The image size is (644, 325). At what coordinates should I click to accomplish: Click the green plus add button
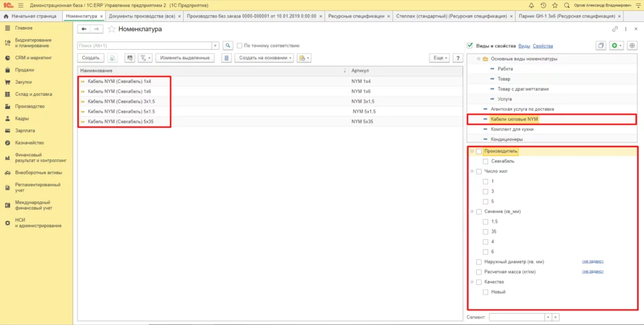tap(614, 45)
